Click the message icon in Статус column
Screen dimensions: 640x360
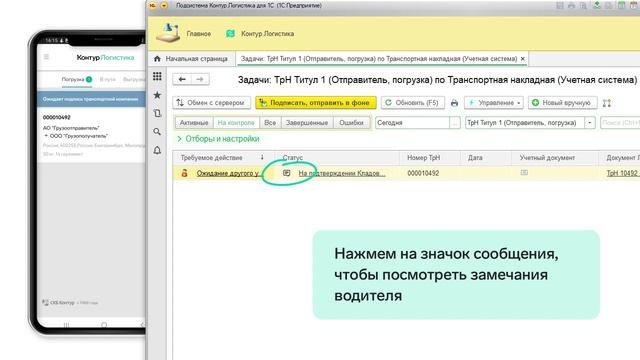(287, 173)
